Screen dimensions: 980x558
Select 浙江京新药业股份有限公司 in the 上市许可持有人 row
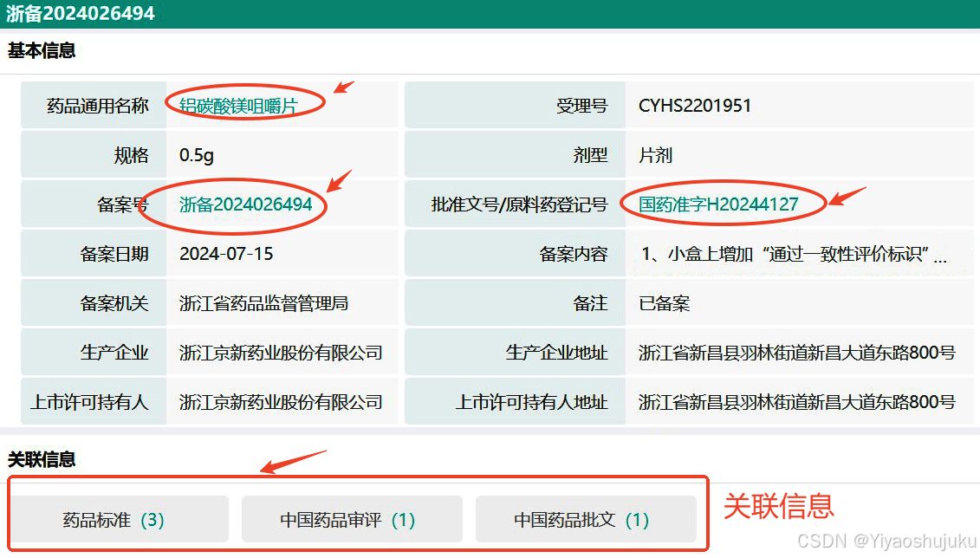click(x=281, y=402)
